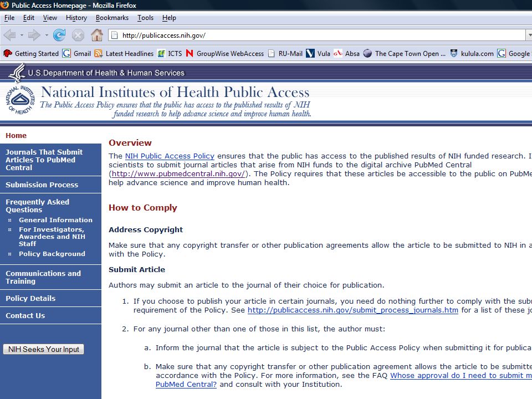Open the Tools menu
Image resolution: width=532 pixels, height=399 pixels.
point(145,18)
